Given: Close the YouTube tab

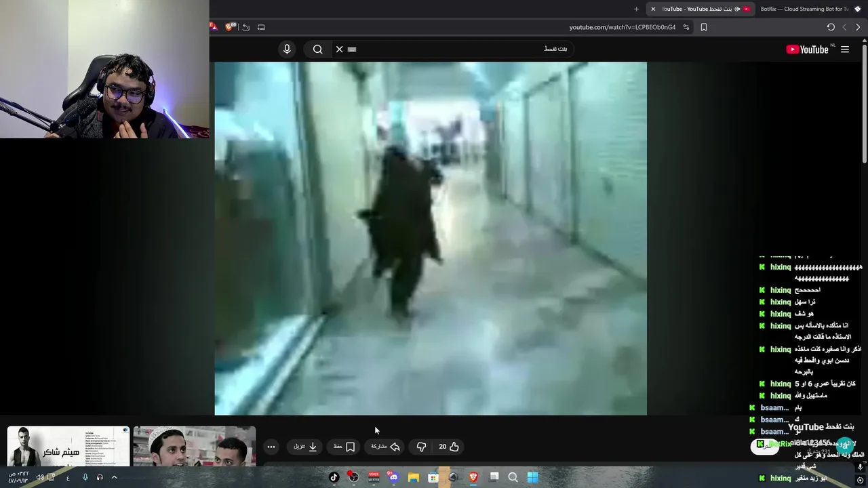Looking at the screenshot, I should (653, 9).
